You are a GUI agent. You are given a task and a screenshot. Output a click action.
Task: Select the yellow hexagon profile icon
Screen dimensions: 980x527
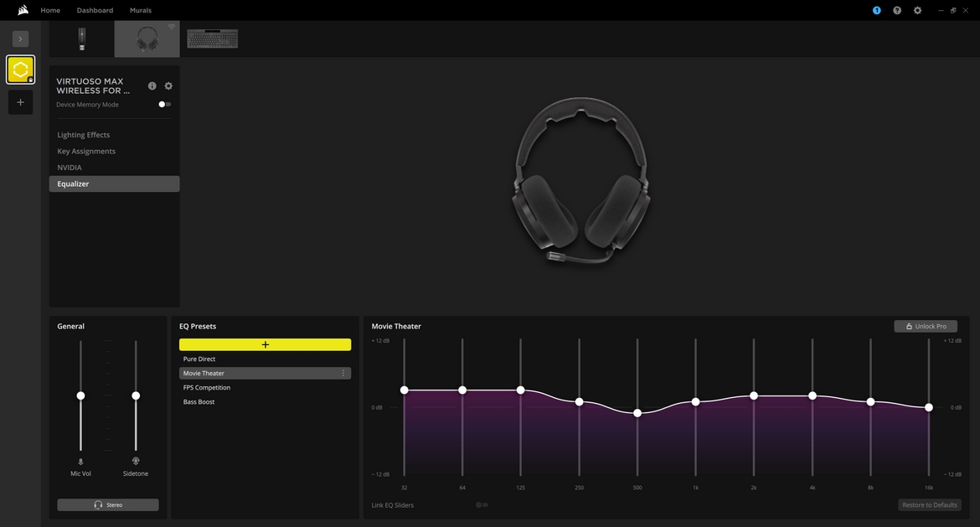(x=21, y=70)
